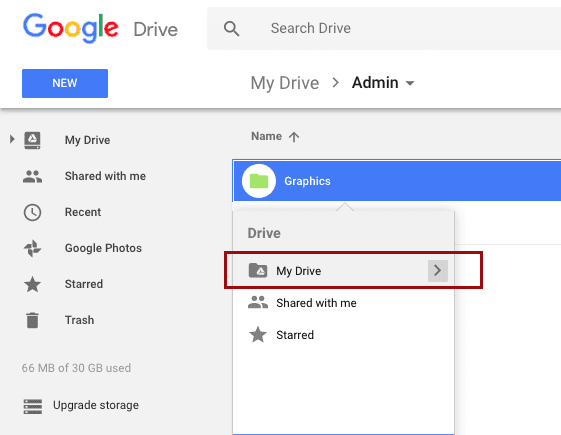Open Trash in the sidebar
This screenshot has width=561, height=435.
point(79,320)
